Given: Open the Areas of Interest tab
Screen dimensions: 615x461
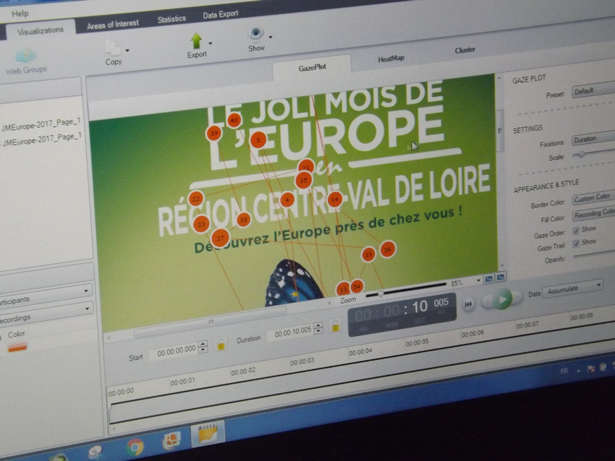Looking at the screenshot, I should (113, 24).
